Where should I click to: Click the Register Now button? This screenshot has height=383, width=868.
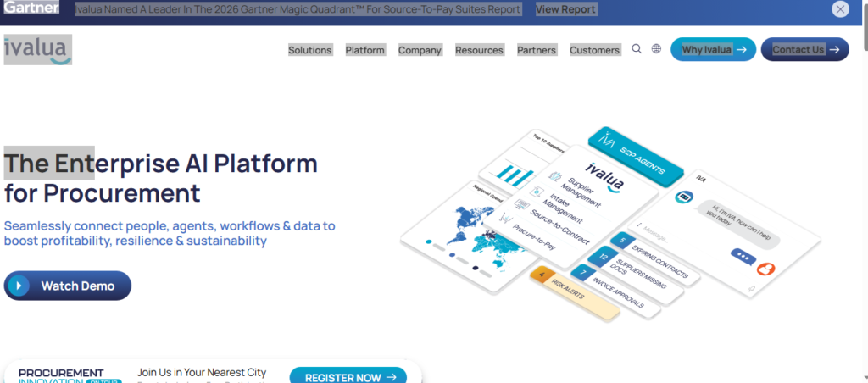click(x=348, y=376)
